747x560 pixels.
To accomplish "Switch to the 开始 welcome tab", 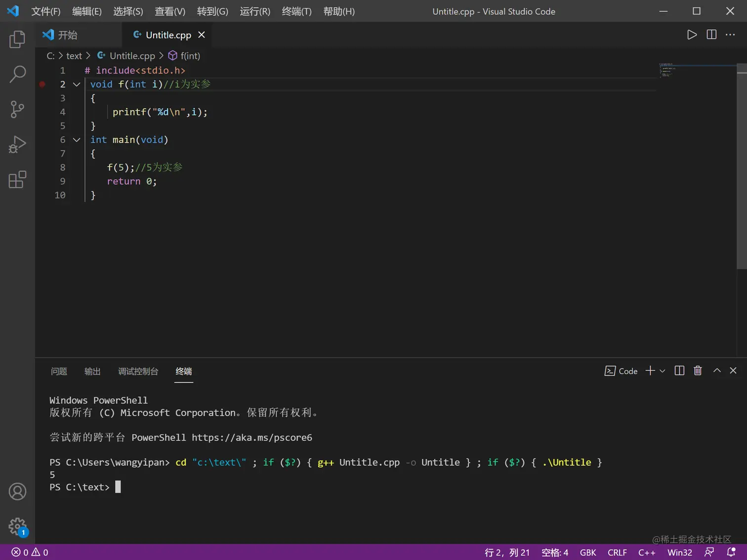I will tap(79, 35).
